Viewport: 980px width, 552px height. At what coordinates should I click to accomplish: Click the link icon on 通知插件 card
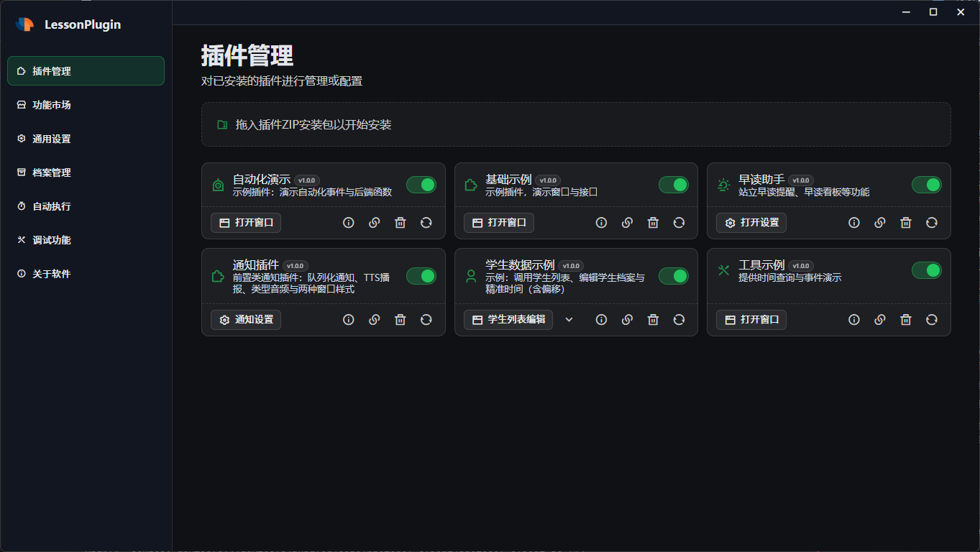click(375, 320)
